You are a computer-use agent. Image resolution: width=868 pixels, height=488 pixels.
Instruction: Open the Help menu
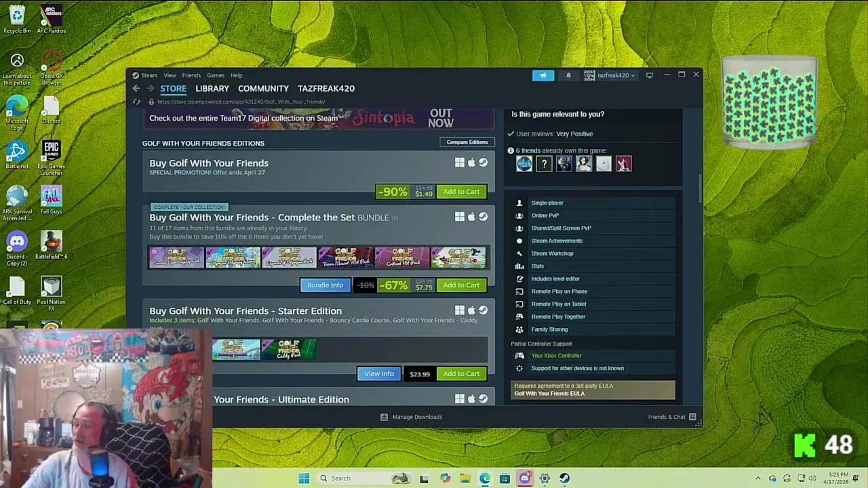(236, 75)
